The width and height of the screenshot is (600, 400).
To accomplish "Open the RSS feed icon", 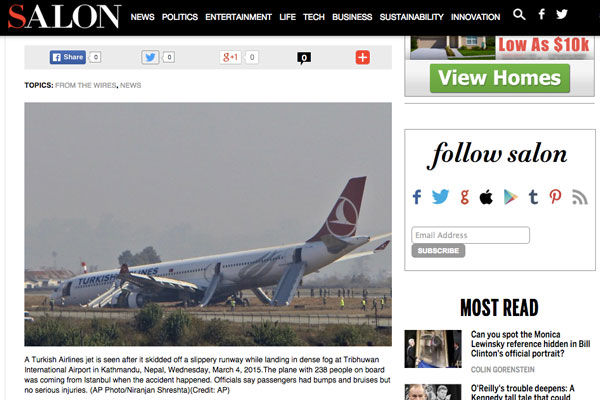I will [580, 197].
